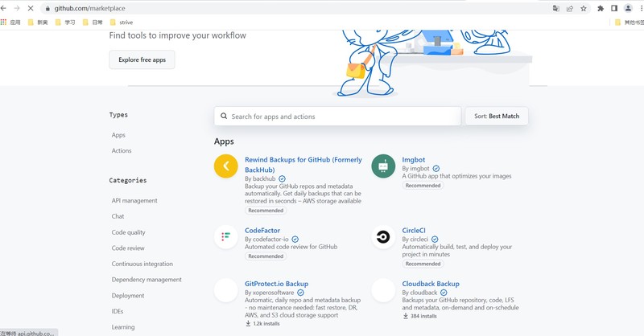Focus the Search for apps and actions field
644x336 pixels.
337,116
